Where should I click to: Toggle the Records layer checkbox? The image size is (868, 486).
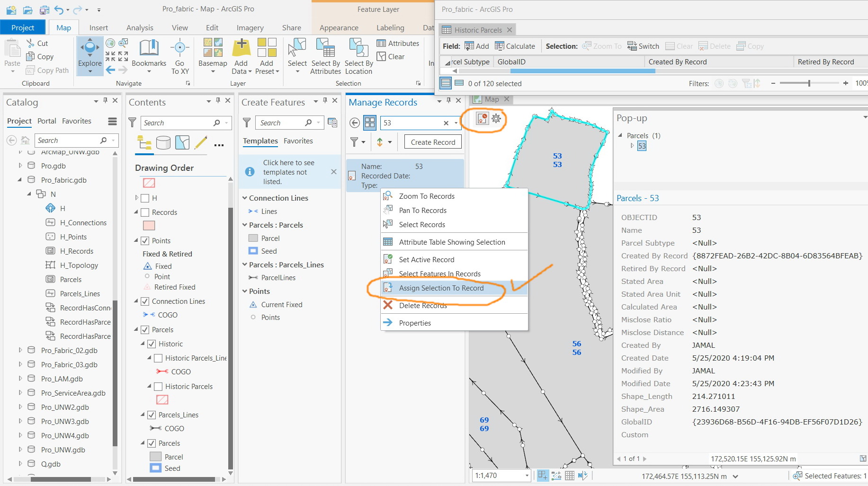(145, 212)
